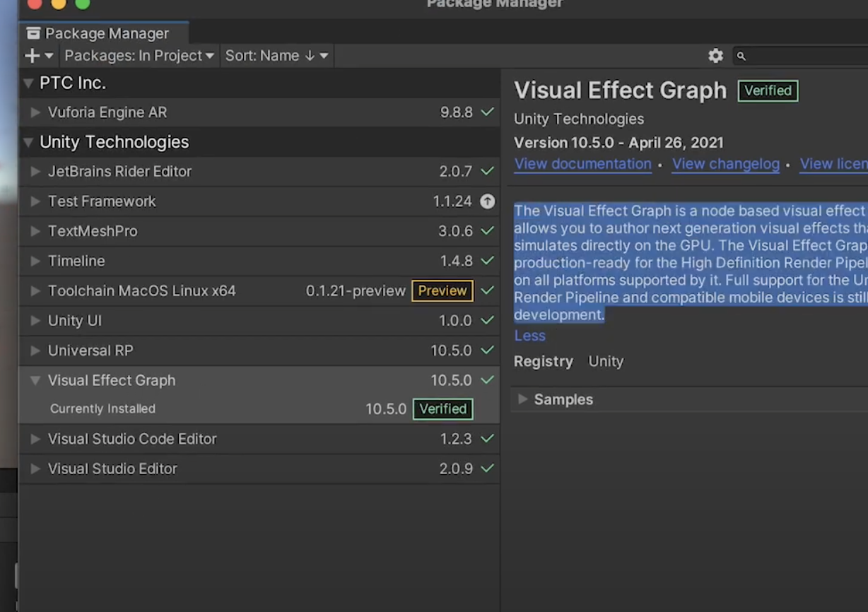
Task: Expand the Vuforia Engine AR versions arrow
Action: click(35, 112)
